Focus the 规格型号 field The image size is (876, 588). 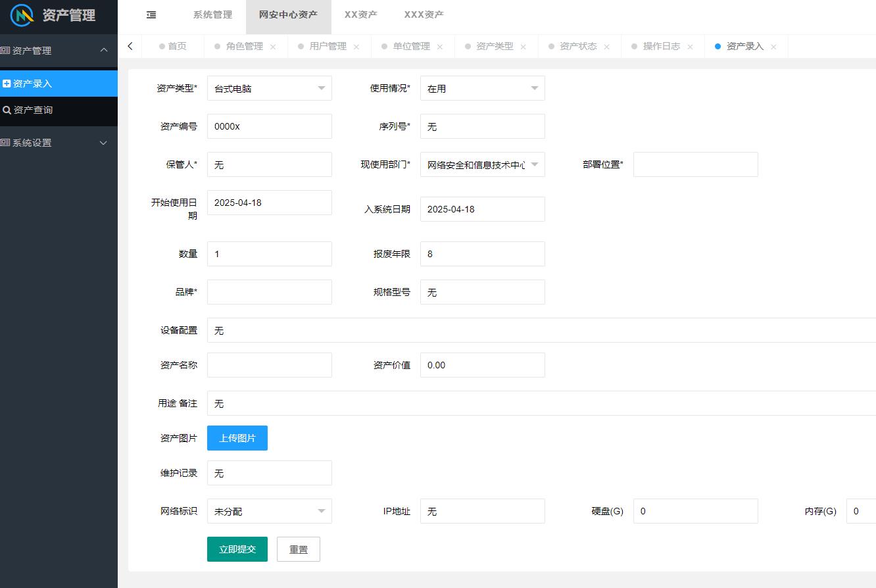pyautogui.click(x=483, y=292)
